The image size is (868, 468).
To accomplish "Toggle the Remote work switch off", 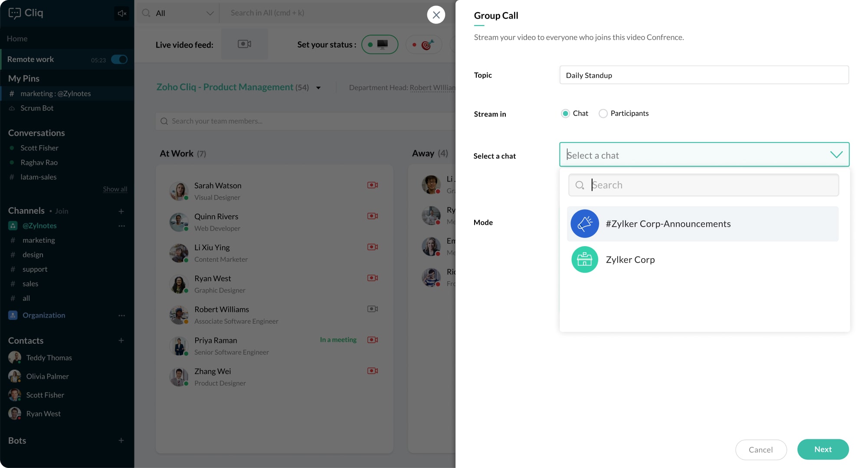I will tap(119, 59).
